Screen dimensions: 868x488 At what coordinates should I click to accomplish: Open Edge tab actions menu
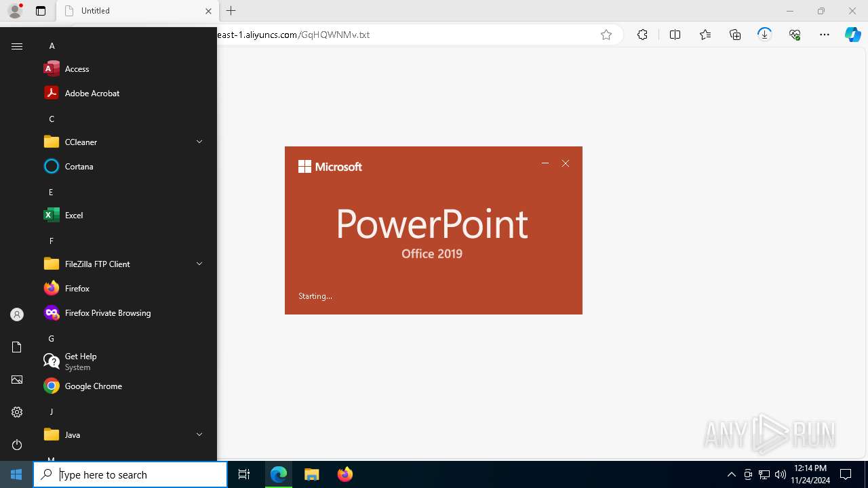click(x=41, y=11)
